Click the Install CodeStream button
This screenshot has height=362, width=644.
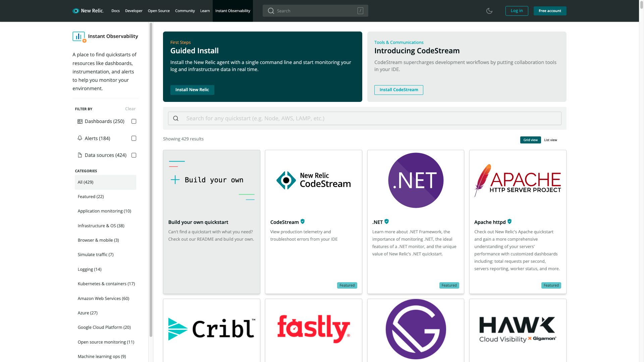pos(398,90)
